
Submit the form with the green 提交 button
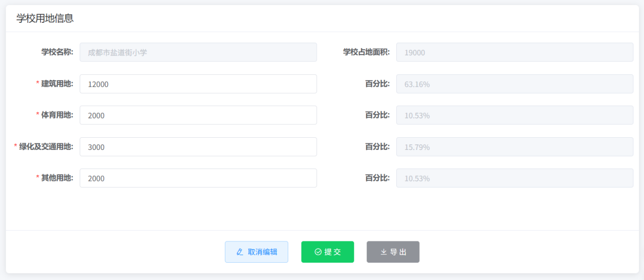pyautogui.click(x=327, y=252)
